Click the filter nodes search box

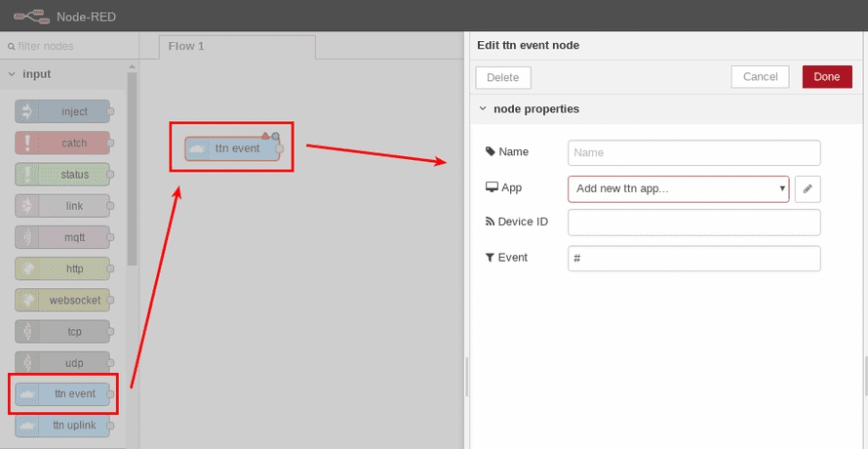(68, 46)
